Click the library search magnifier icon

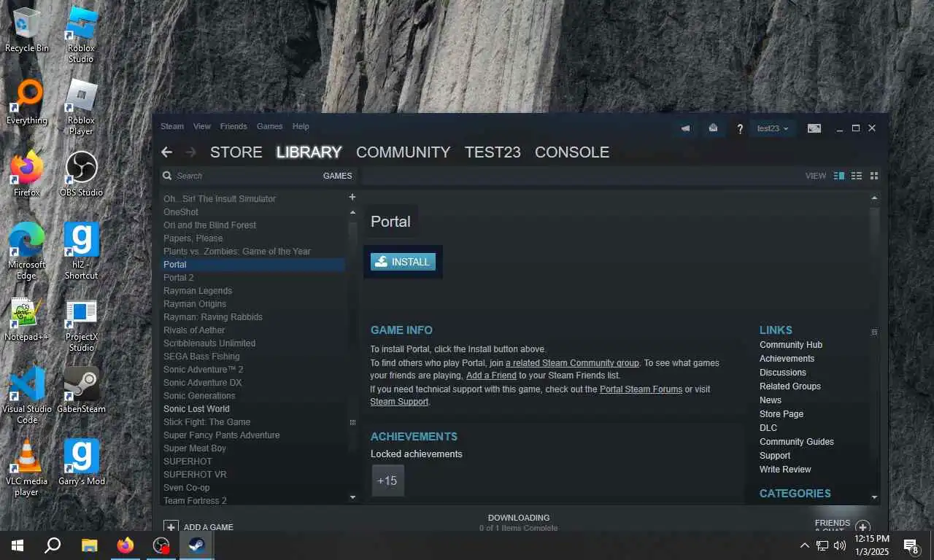(167, 176)
